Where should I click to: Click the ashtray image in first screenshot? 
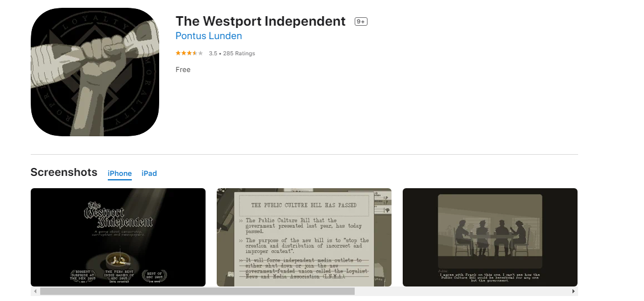118,259
